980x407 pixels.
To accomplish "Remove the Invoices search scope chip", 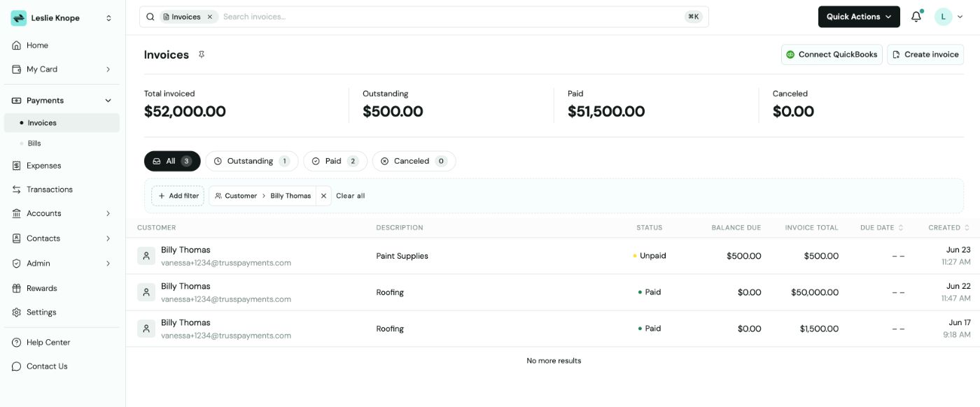I will [x=209, y=17].
